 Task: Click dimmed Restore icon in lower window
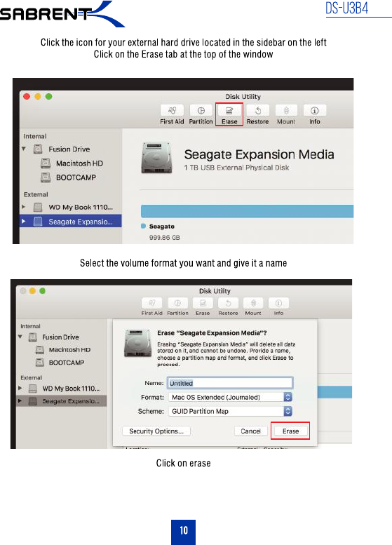228,303
